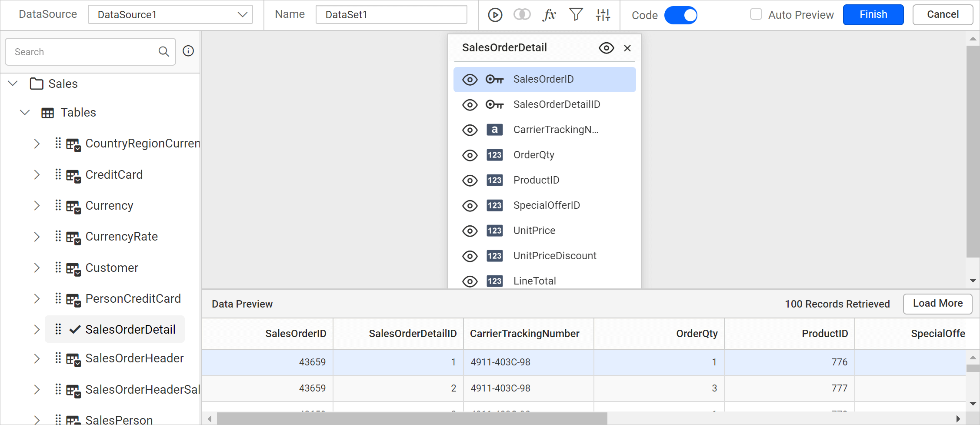Screen dimensions: 980x425
Task: Click the search magnifier icon
Action: [x=163, y=52]
